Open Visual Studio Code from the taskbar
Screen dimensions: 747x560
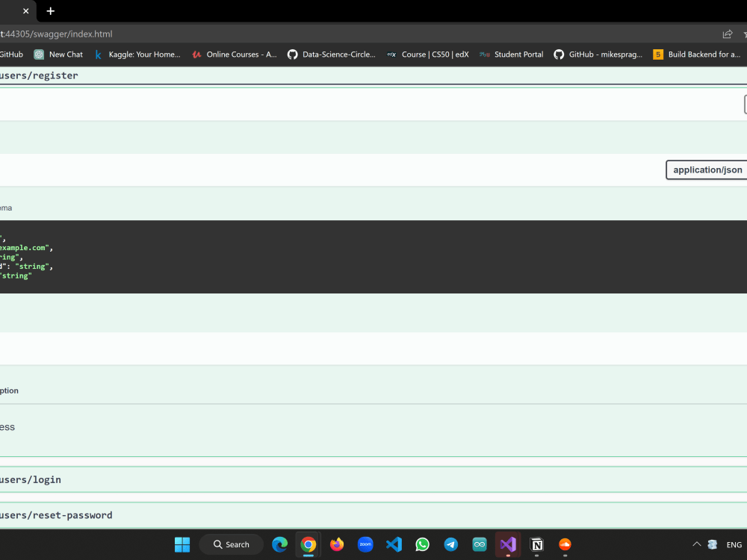tap(394, 544)
